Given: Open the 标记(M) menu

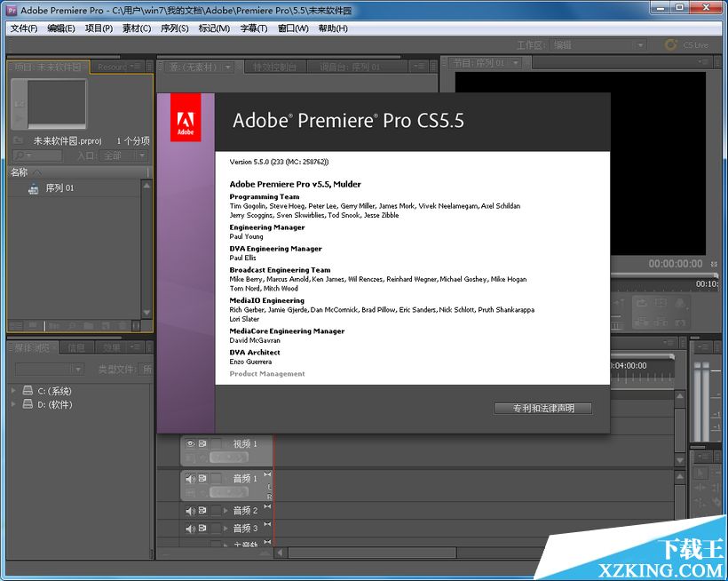Looking at the screenshot, I should pos(214,28).
